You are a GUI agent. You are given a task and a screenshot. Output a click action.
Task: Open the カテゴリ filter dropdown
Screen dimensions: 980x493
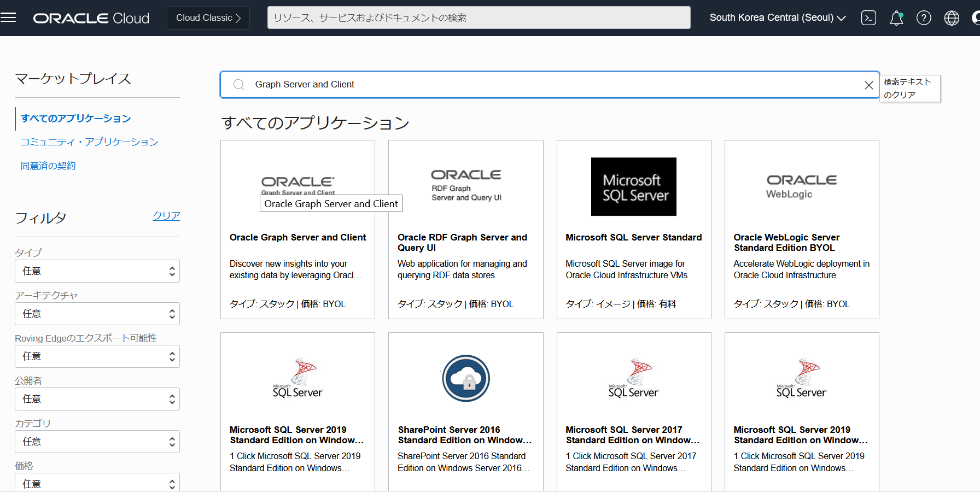(x=97, y=442)
